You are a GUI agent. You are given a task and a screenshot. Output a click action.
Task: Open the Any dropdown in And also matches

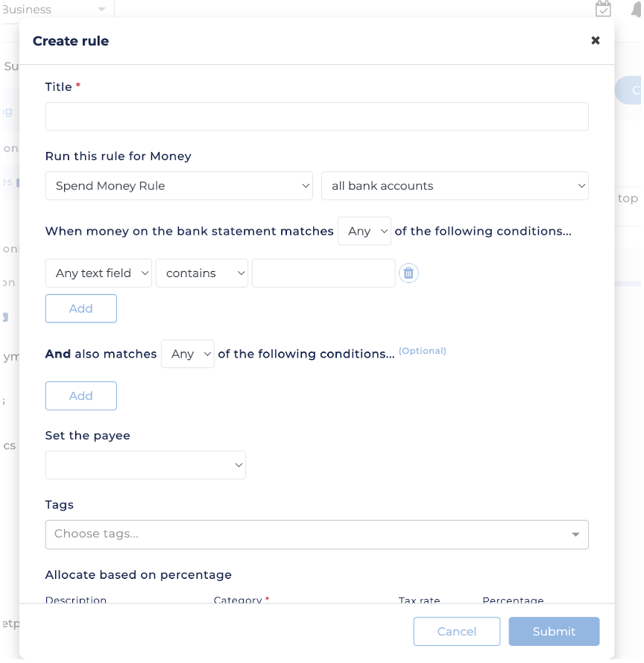(188, 355)
